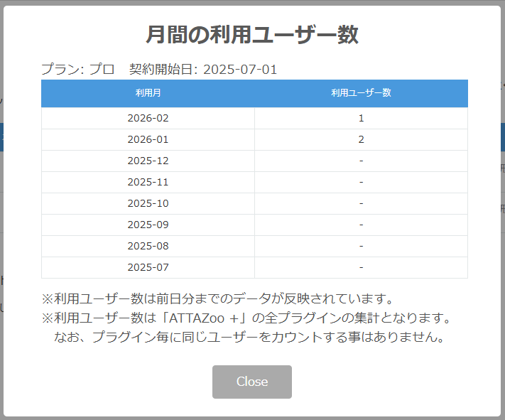Click user count dash for 2025-07
The height and width of the screenshot is (420, 505).
pos(361,267)
